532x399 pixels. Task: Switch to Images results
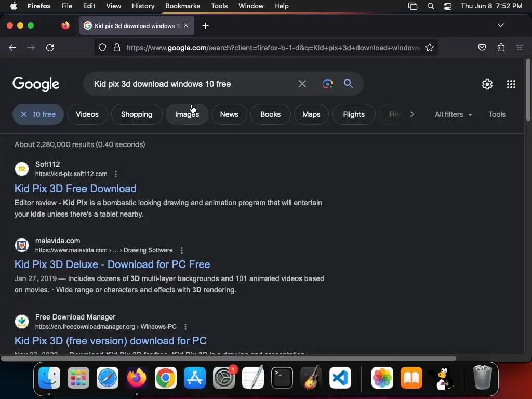point(187,114)
